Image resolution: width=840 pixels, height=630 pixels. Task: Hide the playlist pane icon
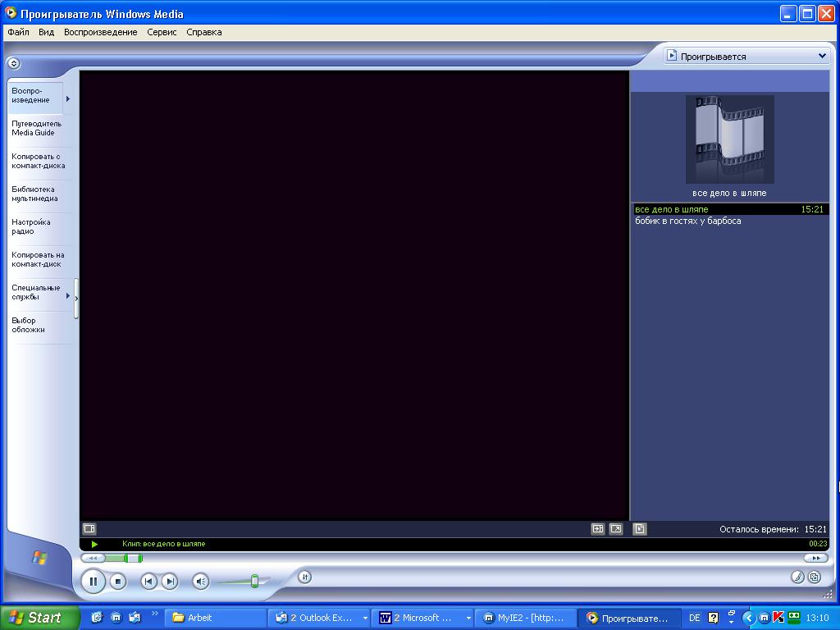point(640,529)
